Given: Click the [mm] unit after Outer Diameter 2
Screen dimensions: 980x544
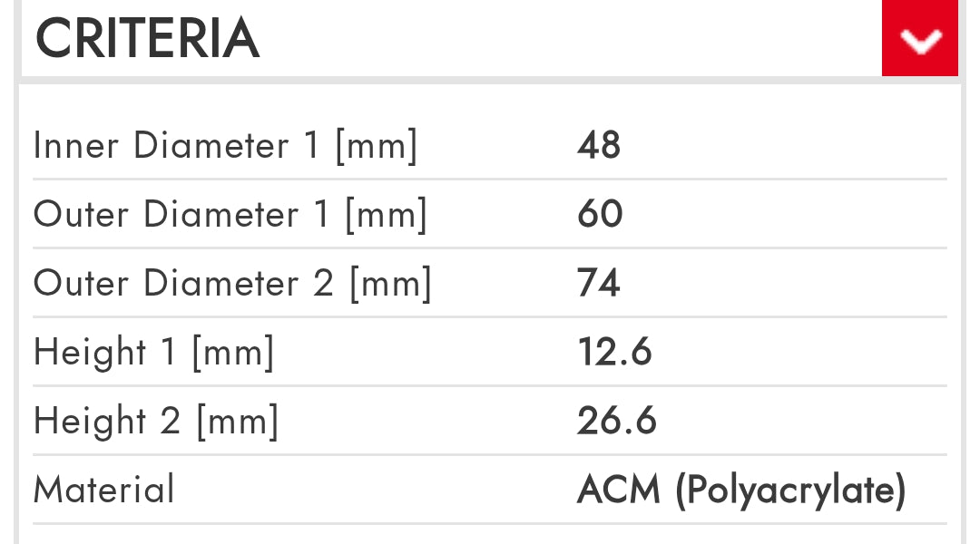Looking at the screenshot, I should point(391,284).
